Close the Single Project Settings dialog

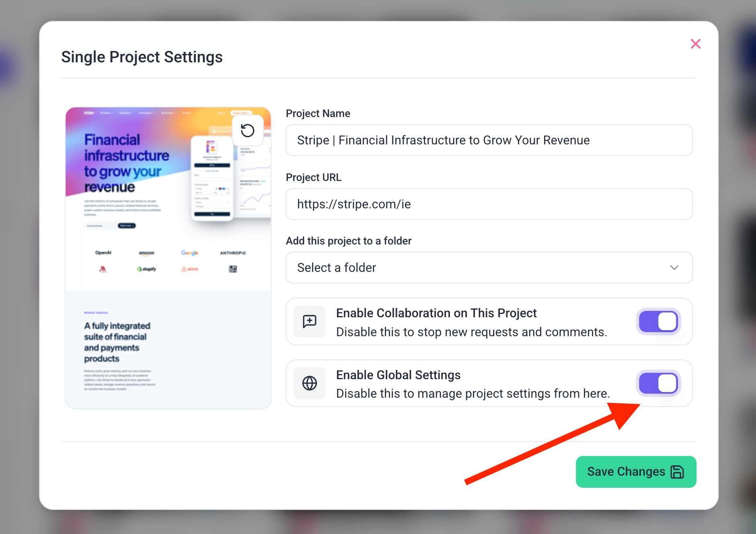pos(695,44)
